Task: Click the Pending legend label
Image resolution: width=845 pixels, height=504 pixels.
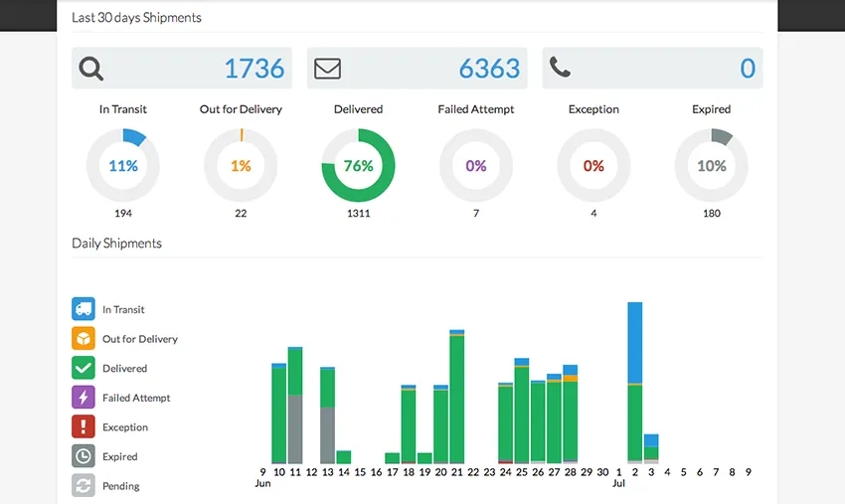Action: (120, 486)
